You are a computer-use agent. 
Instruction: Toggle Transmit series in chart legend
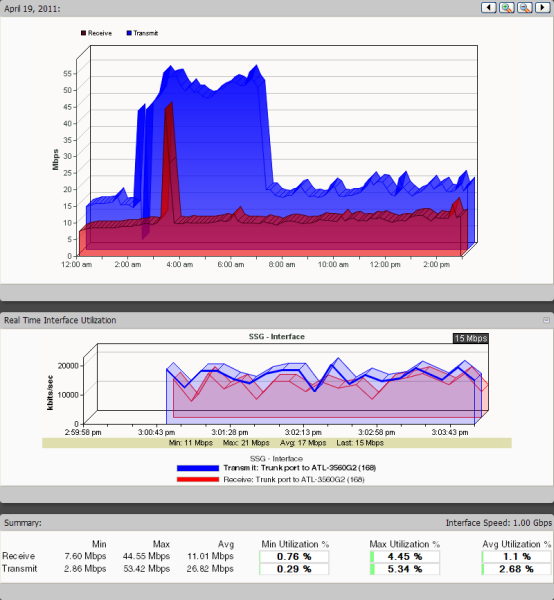coord(142,33)
